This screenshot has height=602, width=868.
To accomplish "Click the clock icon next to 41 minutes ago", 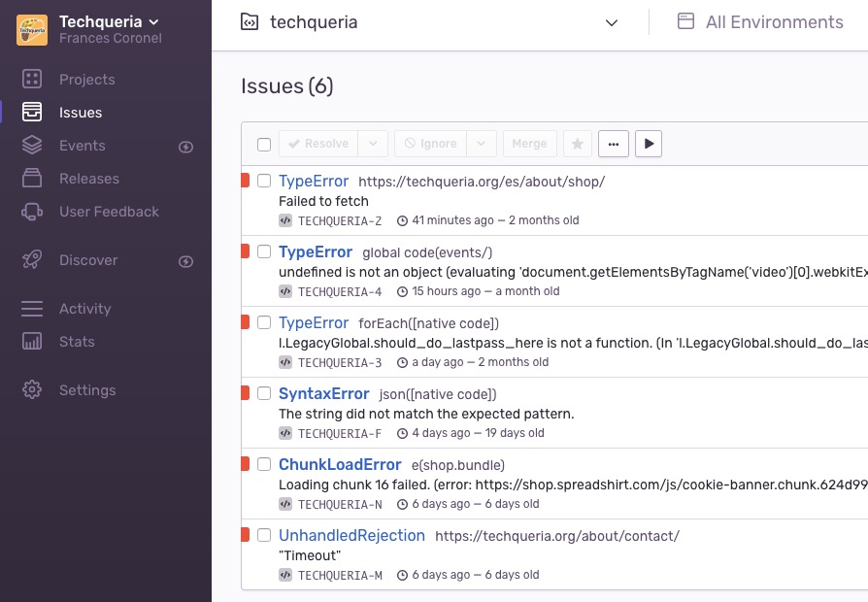I will click(403, 221).
